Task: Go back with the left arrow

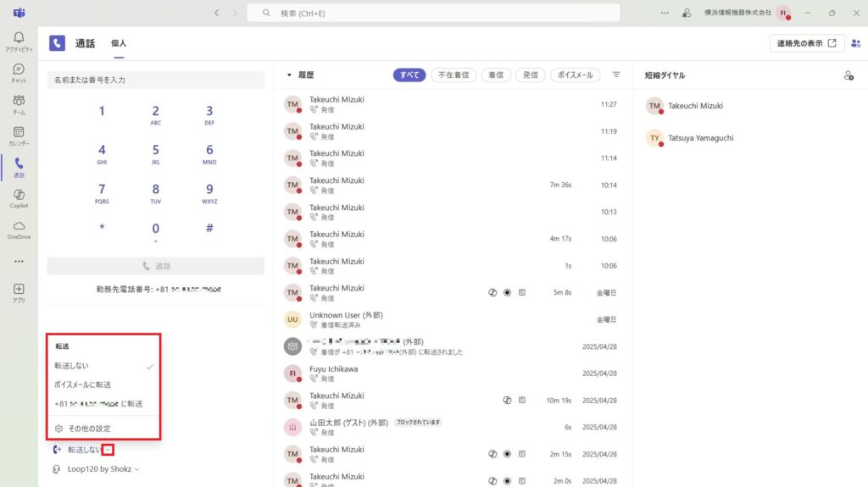Action: 216,13
